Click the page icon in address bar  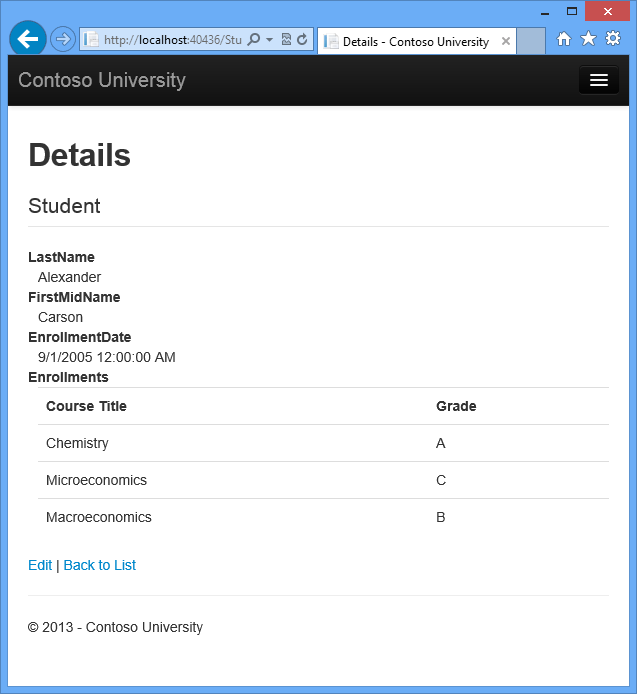(91, 39)
